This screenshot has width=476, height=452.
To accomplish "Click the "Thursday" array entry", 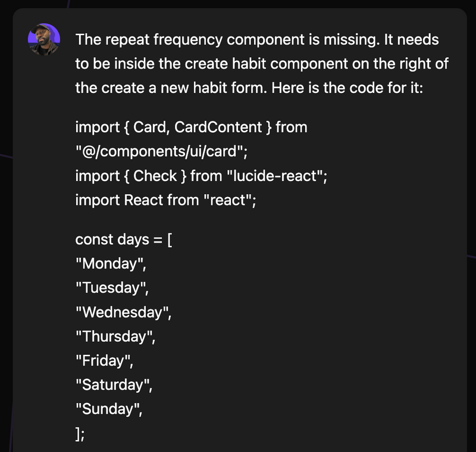I will coord(115,336).
